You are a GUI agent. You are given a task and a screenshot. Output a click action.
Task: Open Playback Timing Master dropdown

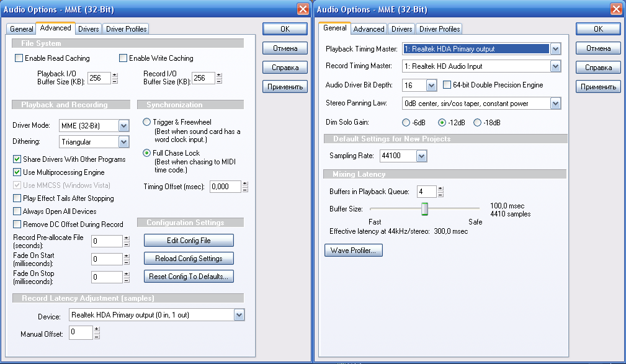(555, 49)
